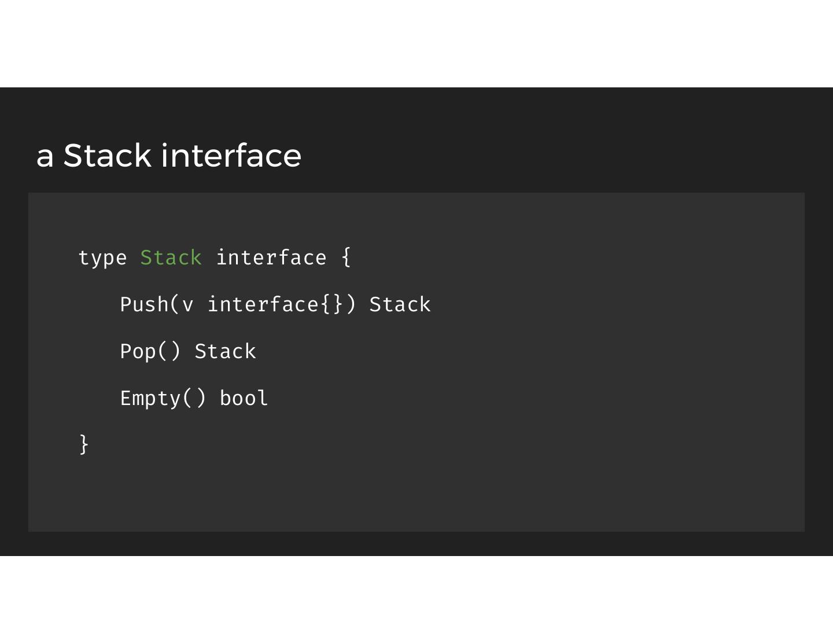This screenshot has height=644, width=833.
Task: Click the 'Push' method name
Action: (144, 304)
